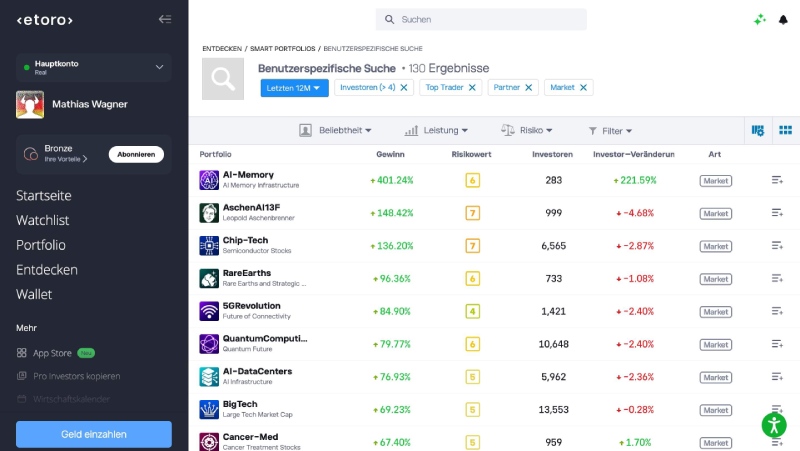Click the Market tag in BigTech row

tap(715, 410)
